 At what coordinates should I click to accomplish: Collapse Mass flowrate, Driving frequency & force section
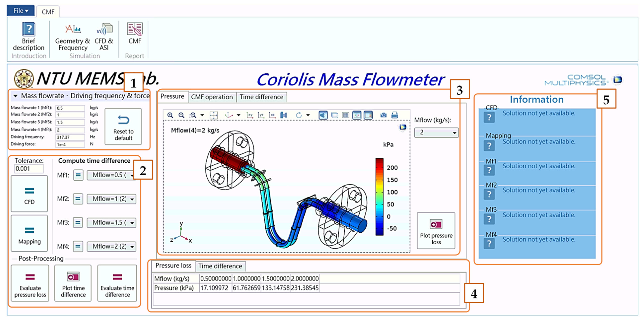[x=15, y=96]
